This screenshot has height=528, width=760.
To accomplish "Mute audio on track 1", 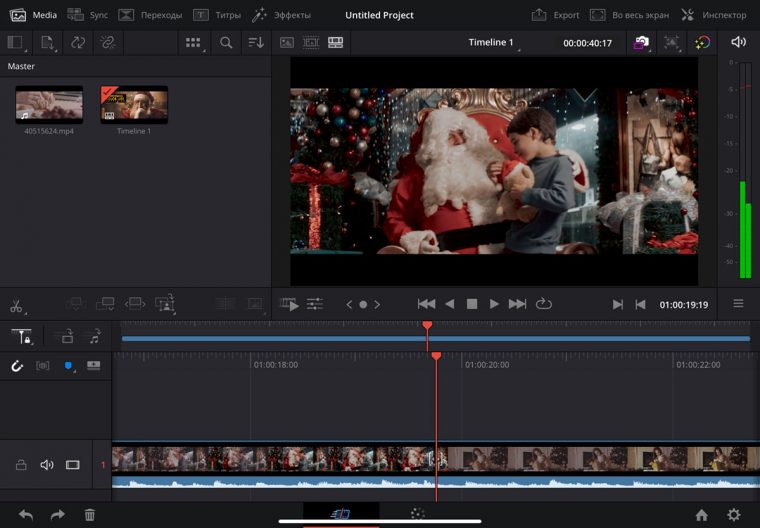I will coord(46,465).
